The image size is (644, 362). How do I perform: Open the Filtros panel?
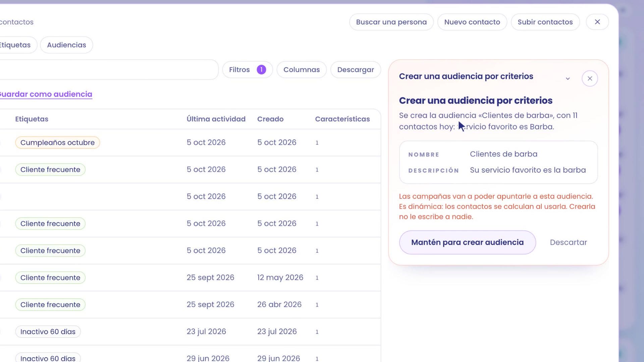pos(247,69)
